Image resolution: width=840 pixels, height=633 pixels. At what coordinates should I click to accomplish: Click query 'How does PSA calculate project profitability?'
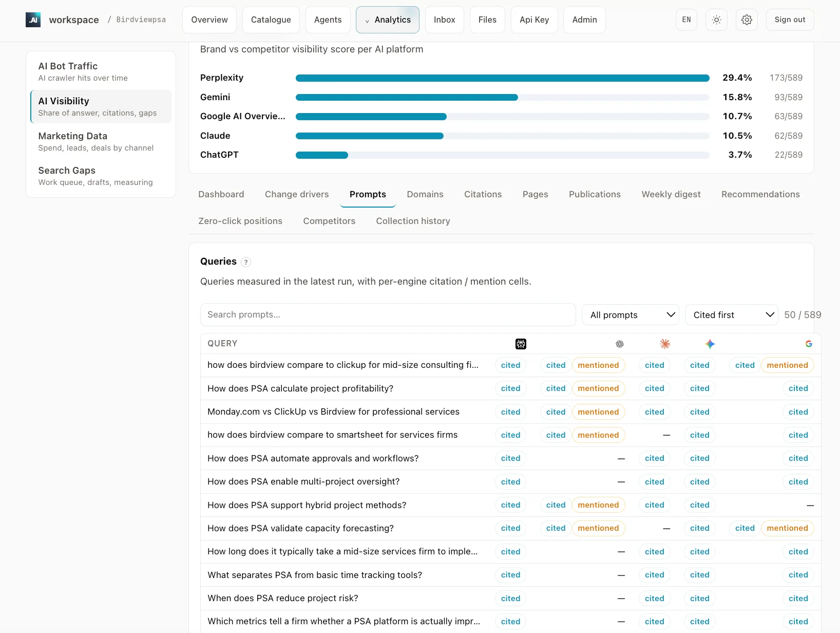[300, 388]
